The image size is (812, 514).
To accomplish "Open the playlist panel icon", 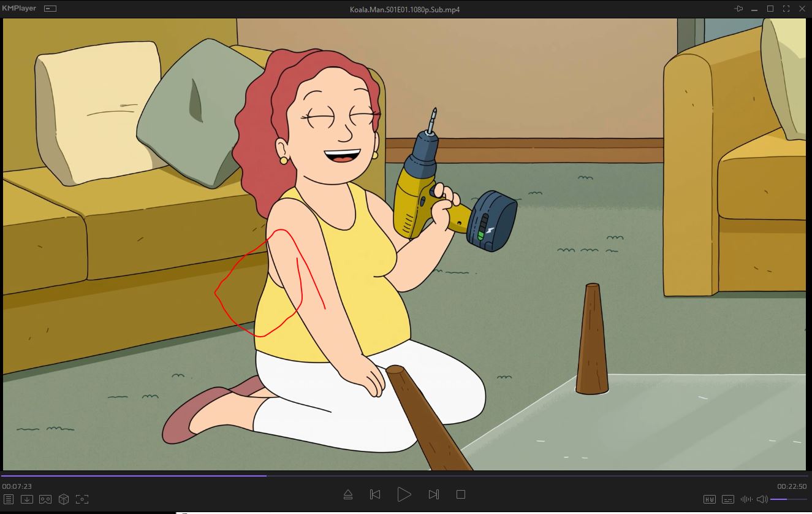I will point(9,499).
